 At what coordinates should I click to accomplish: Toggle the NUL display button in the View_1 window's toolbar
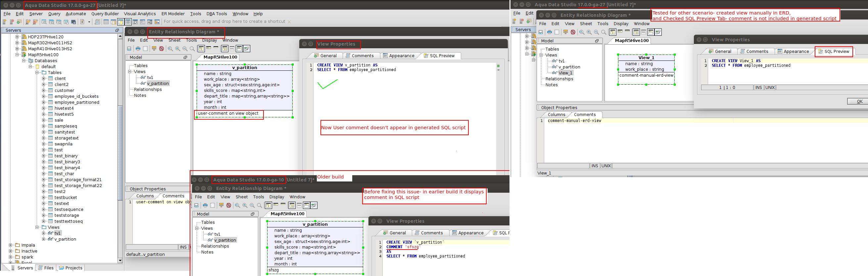644,32
